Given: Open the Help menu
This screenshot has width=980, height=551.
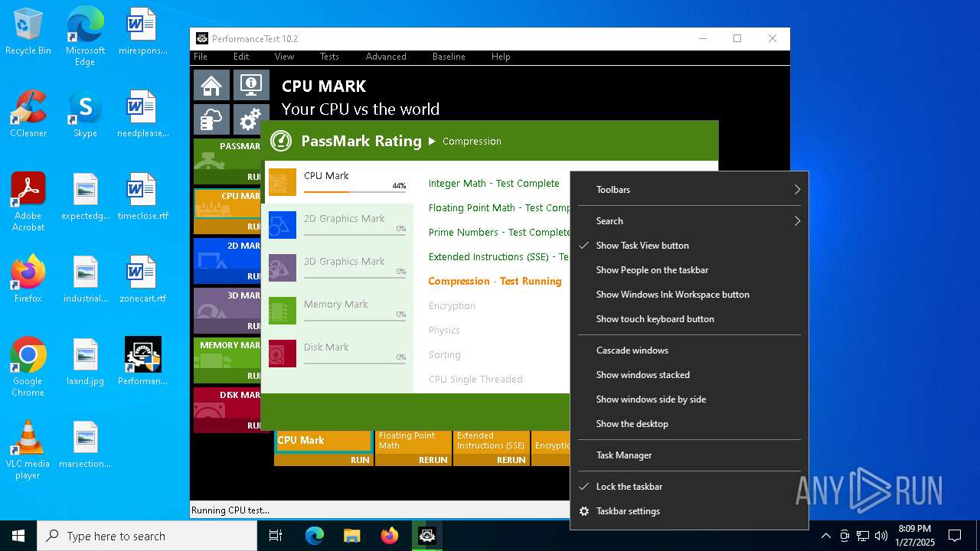Looking at the screenshot, I should pos(501,57).
